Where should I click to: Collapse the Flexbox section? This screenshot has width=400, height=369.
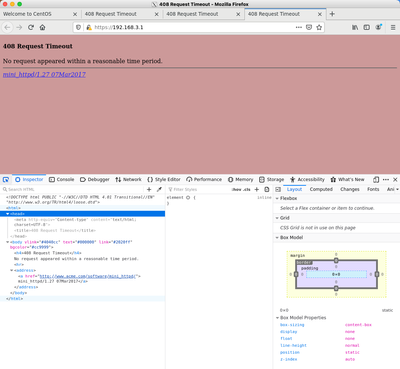point(277,198)
